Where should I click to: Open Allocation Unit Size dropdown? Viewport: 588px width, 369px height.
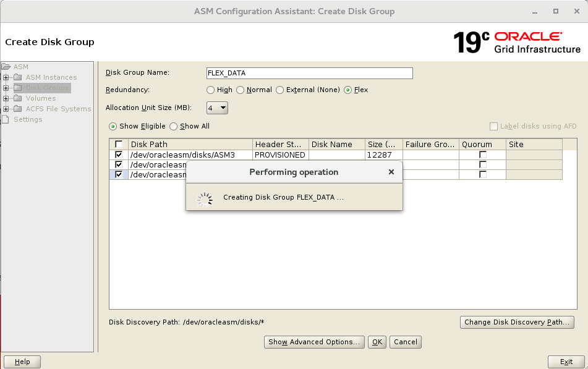click(x=217, y=108)
